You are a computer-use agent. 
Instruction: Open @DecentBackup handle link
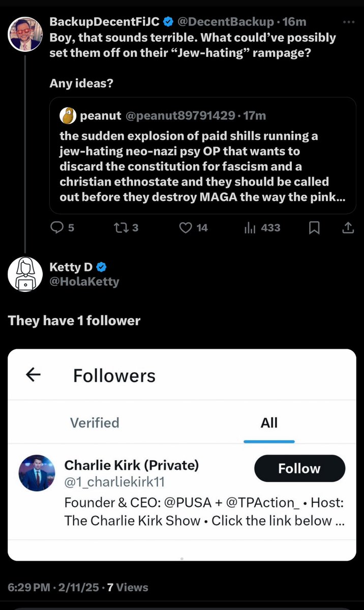pos(227,22)
